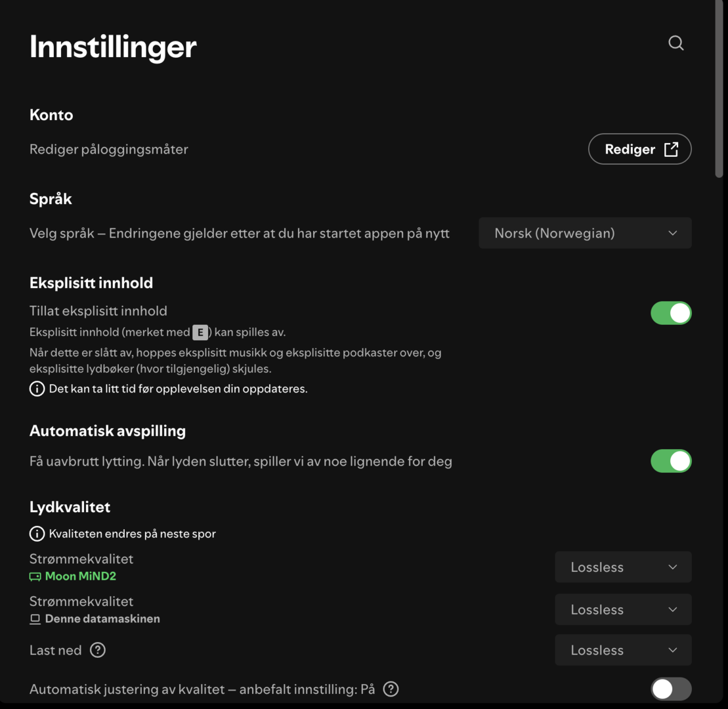The height and width of the screenshot is (709, 728).
Task: Click the computer icon beside Denne datamaskinen
Action: click(x=35, y=619)
